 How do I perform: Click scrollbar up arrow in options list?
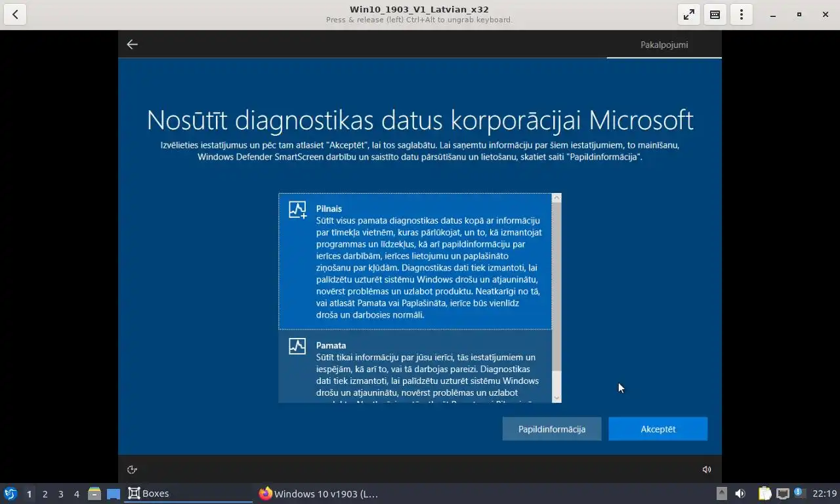[x=556, y=198]
